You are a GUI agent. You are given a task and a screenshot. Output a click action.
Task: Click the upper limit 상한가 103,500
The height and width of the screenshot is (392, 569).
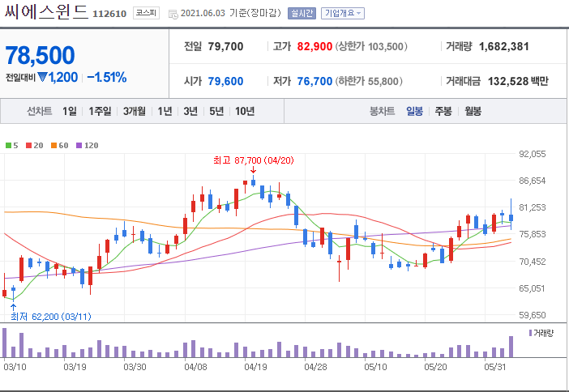(x=371, y=46)
